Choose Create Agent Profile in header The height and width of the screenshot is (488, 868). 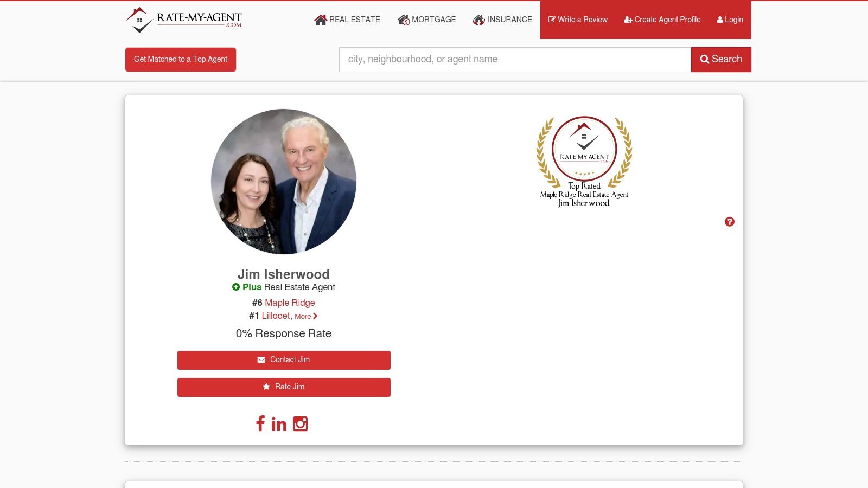click(662, 20)
